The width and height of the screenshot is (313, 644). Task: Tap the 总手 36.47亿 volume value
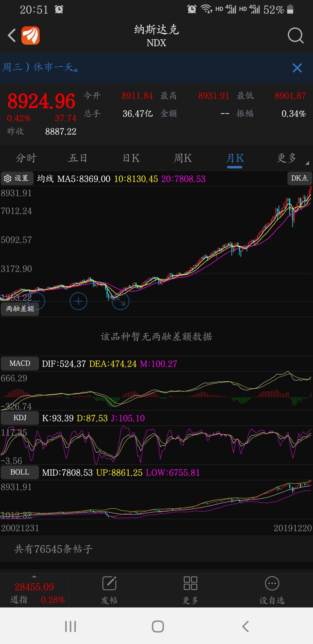(x=138, y=114)
